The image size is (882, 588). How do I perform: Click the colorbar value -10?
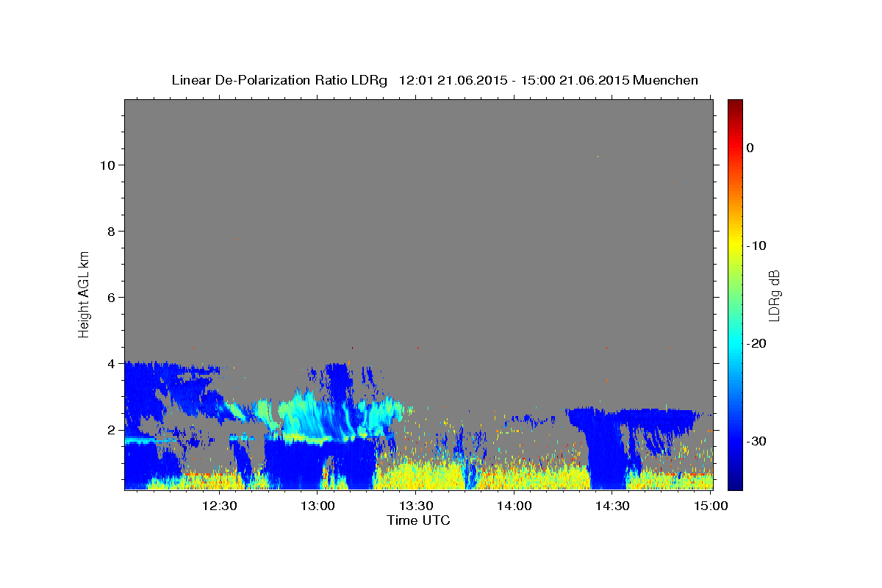(x=757, y=245)
